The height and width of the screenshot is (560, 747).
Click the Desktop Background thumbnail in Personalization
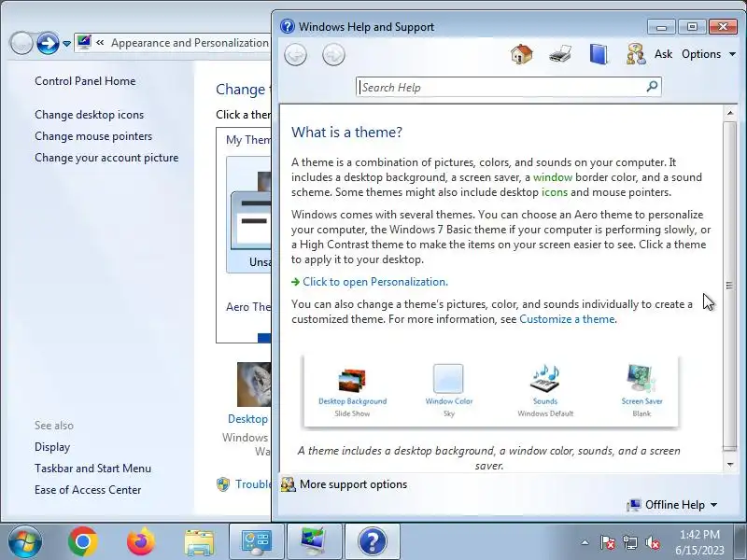coord(254,385)
